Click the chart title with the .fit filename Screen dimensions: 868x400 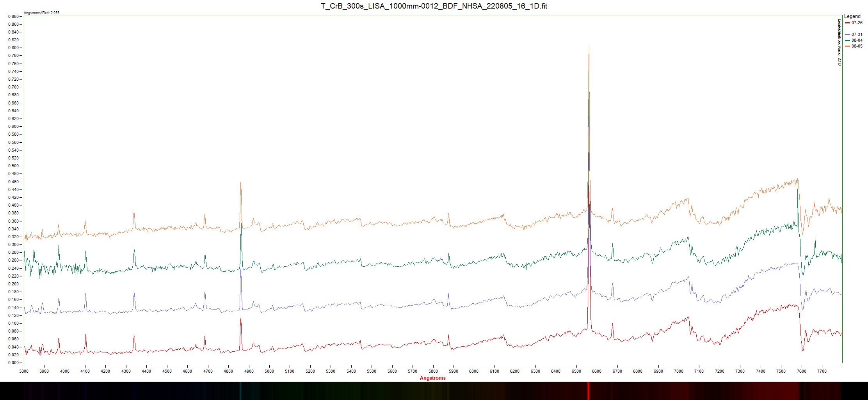(x=434, y=6)
